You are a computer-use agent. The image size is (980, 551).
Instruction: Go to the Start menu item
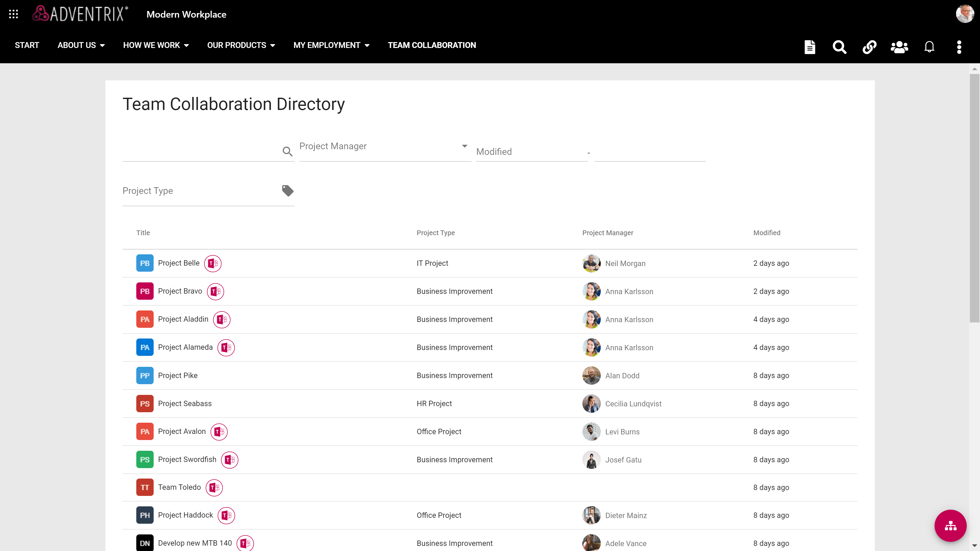[27, 45]
